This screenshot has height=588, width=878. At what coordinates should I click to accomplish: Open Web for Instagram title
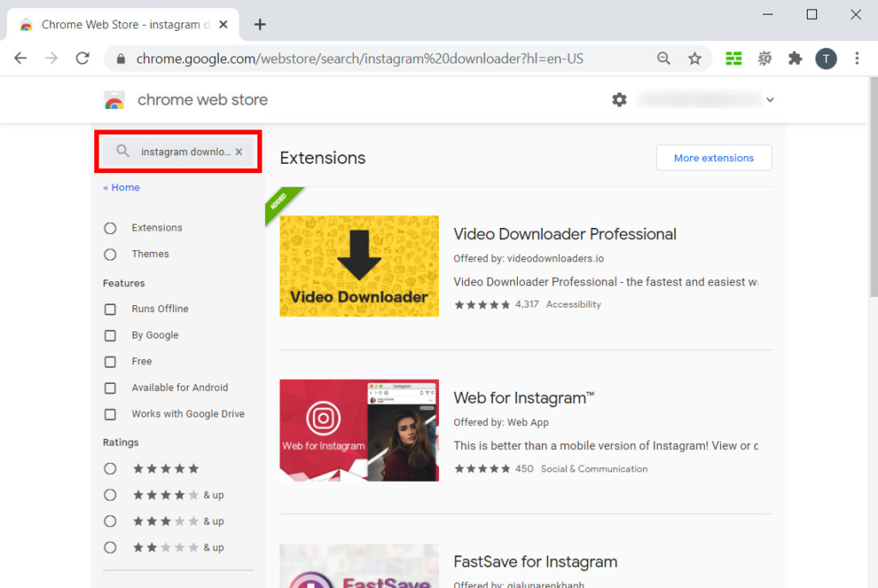(x=523, y=399)
